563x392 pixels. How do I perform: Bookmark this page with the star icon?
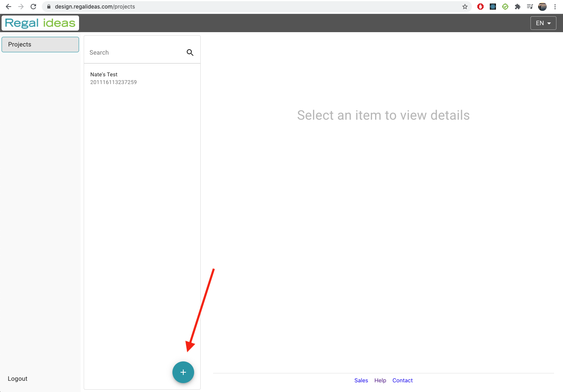[465, 7]
